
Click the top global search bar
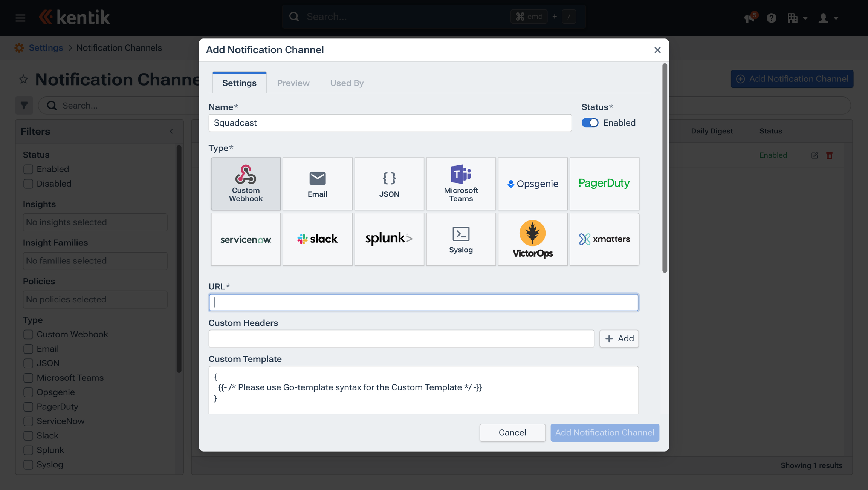pos(434,17)
